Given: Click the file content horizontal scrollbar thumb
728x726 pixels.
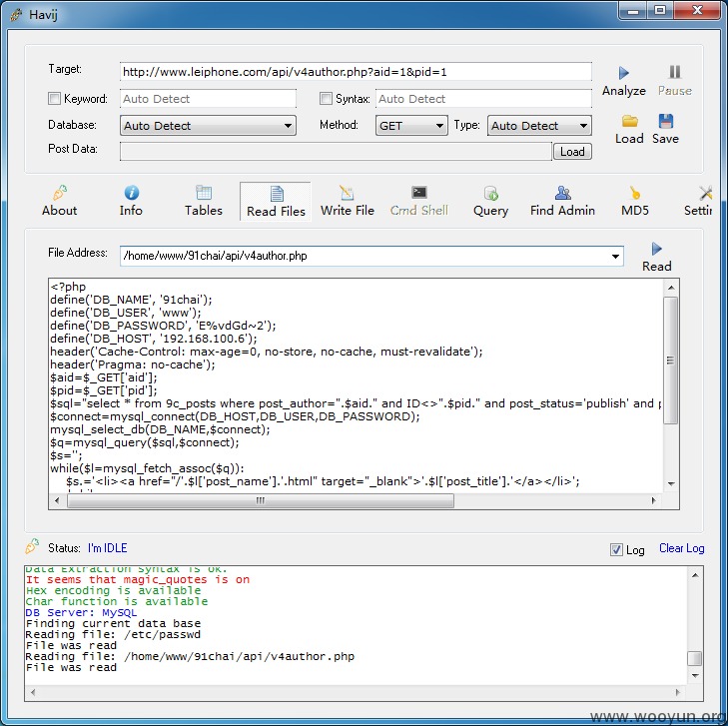Looking at the screenshot, I should click(261, 500).
